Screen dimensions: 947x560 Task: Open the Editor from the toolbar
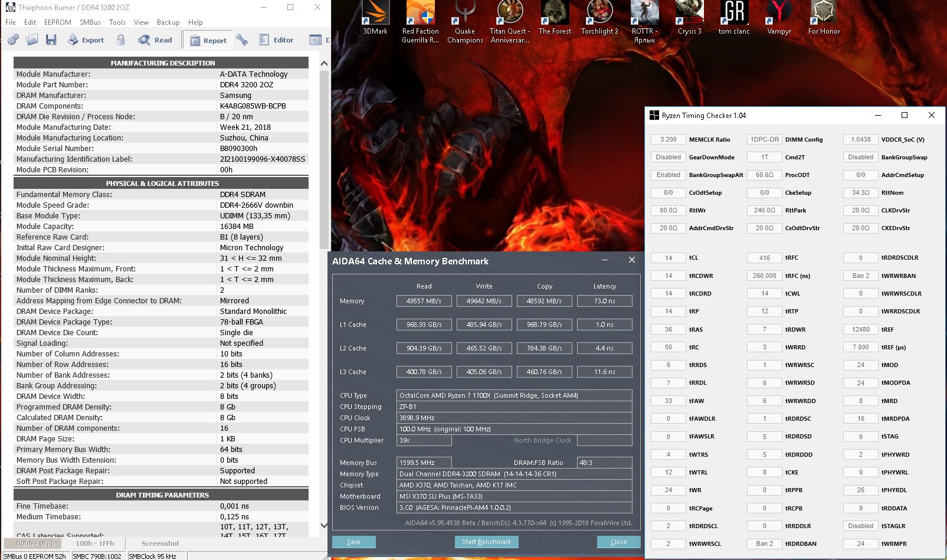276,40
